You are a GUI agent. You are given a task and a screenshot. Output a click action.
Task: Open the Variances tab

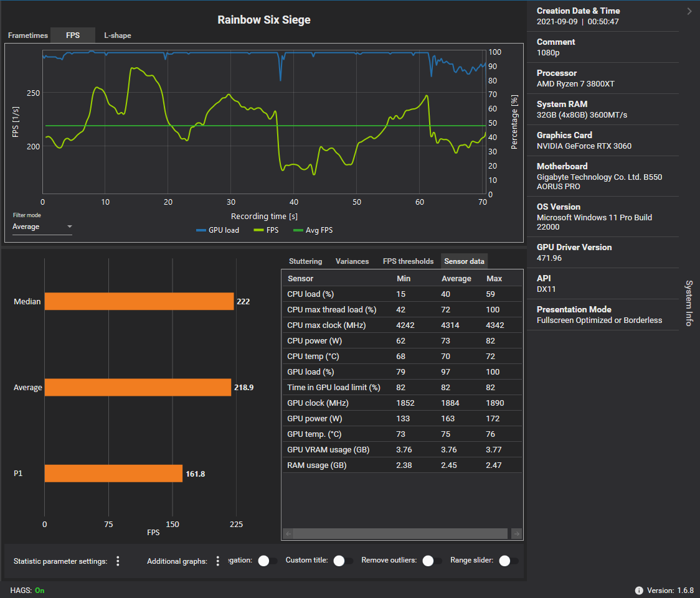tap(352, 261)
